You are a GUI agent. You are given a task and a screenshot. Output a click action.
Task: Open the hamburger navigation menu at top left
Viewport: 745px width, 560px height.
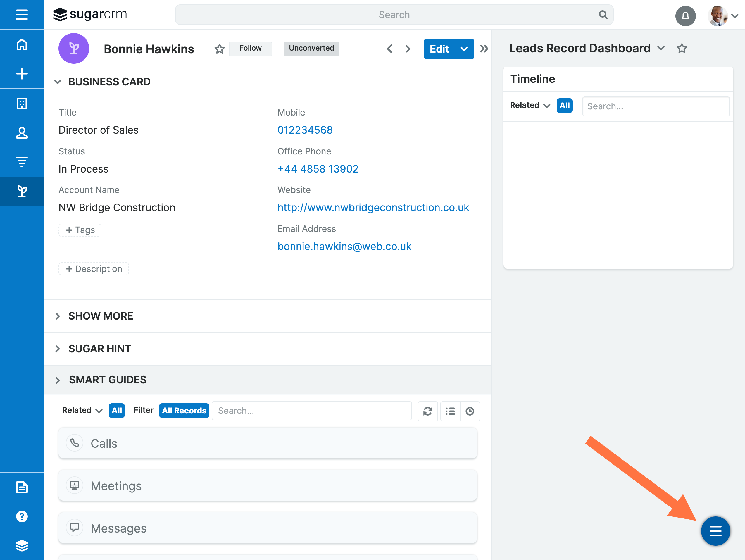(22, 15)
